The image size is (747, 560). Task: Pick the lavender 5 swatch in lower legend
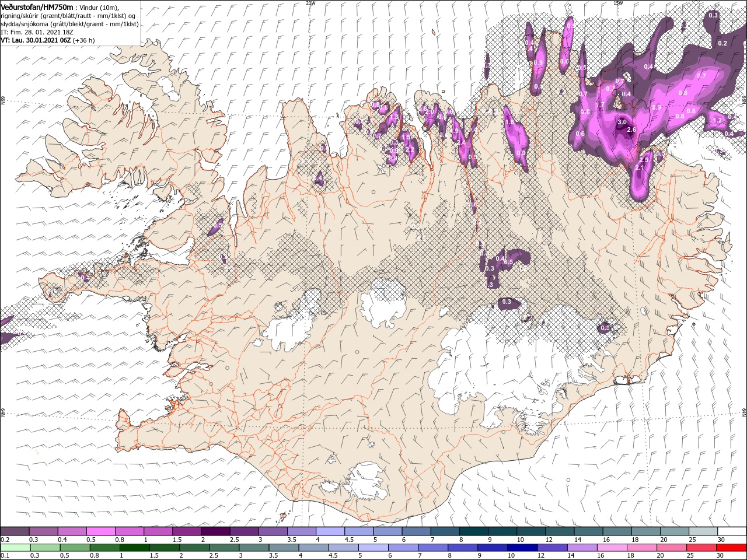pyautogui.click(x=373, y=547)
